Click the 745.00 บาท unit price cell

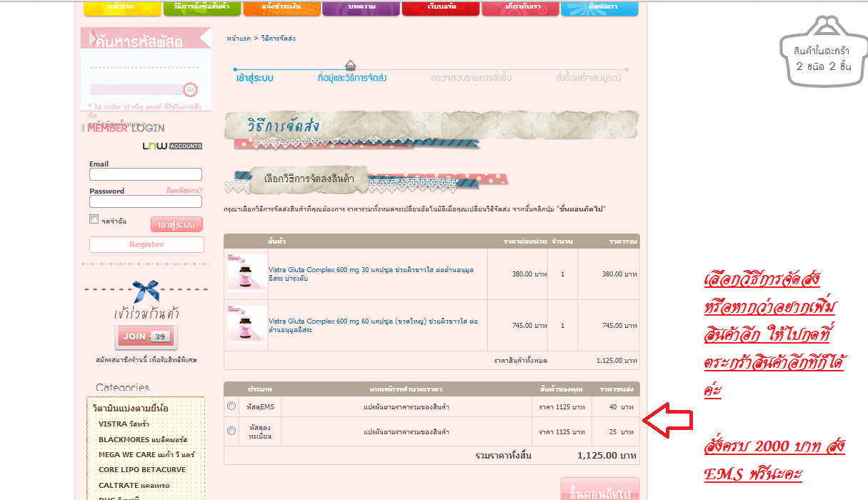(528, 325)
